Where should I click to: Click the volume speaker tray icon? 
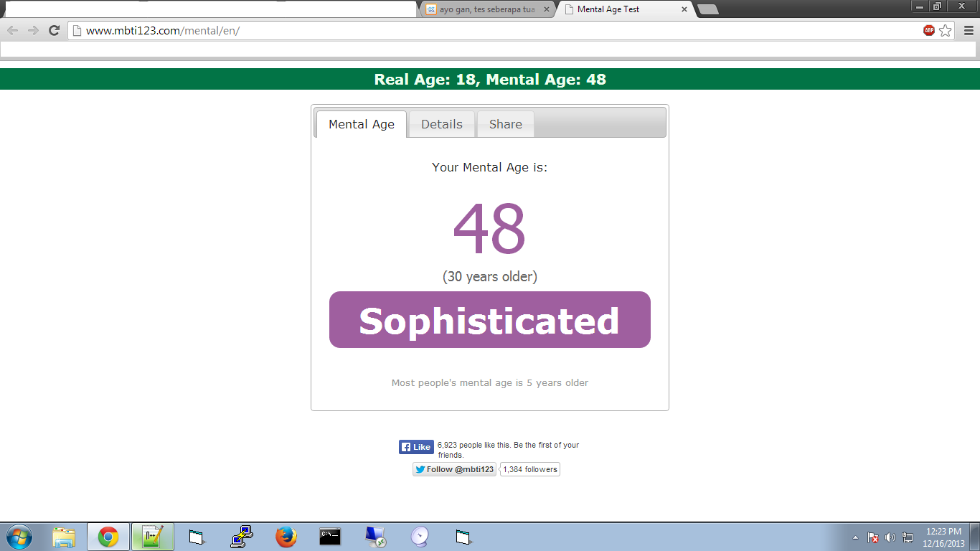(x=890, y=537)
